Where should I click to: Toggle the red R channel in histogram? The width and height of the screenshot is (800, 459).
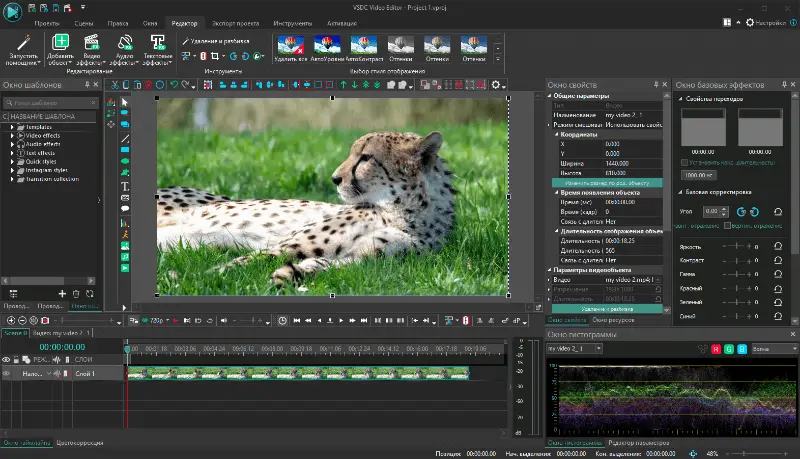tap(716, 349)
